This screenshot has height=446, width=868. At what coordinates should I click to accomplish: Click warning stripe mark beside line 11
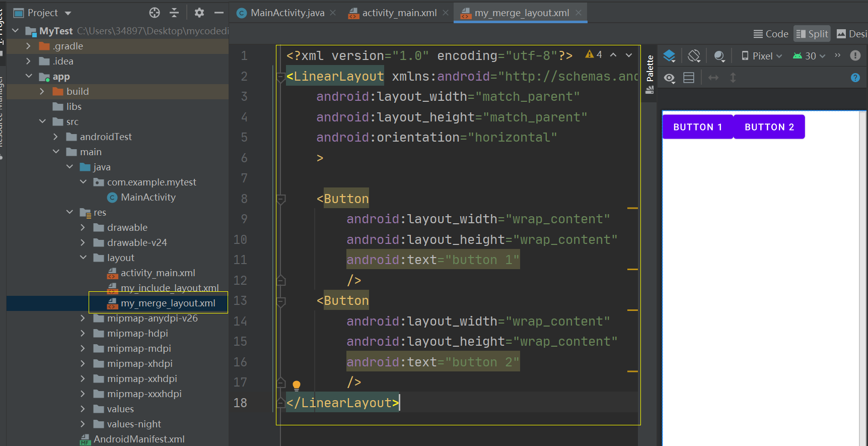pyautogui.click(x=632, y=269)
